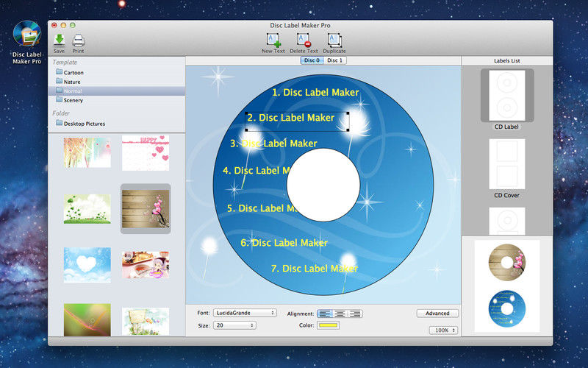Select the Cartoon template folder
588x368 pixels.
(73, 73)
